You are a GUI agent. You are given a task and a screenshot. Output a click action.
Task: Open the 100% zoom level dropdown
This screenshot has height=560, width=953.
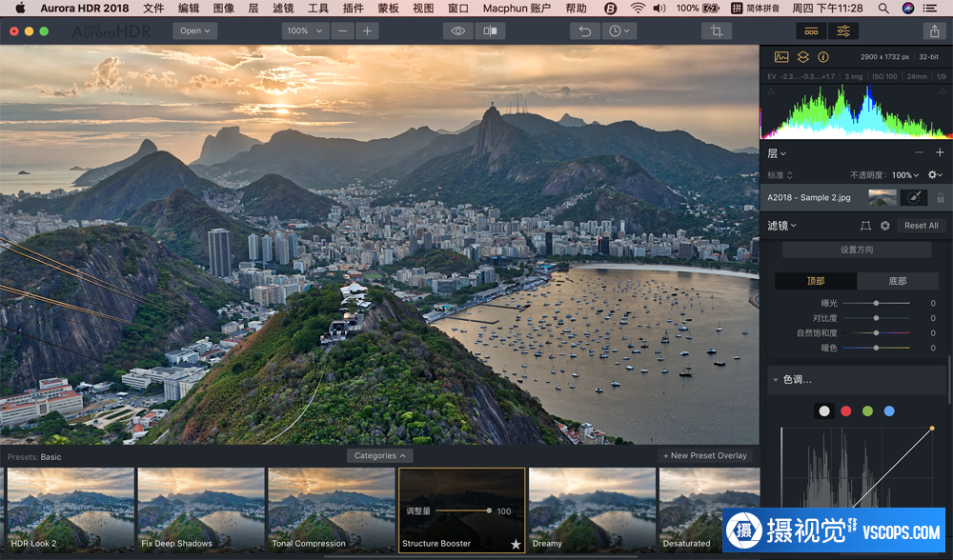coord(305,31)
